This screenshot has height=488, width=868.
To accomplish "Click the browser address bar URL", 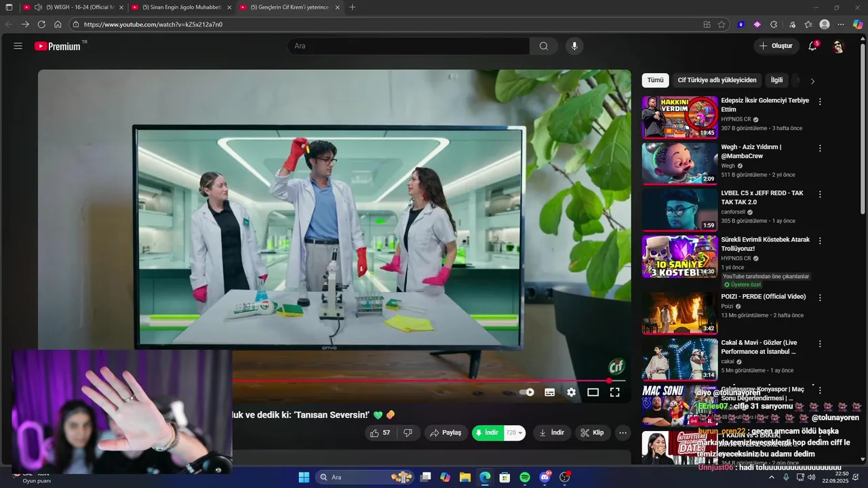I will [153, 24].
